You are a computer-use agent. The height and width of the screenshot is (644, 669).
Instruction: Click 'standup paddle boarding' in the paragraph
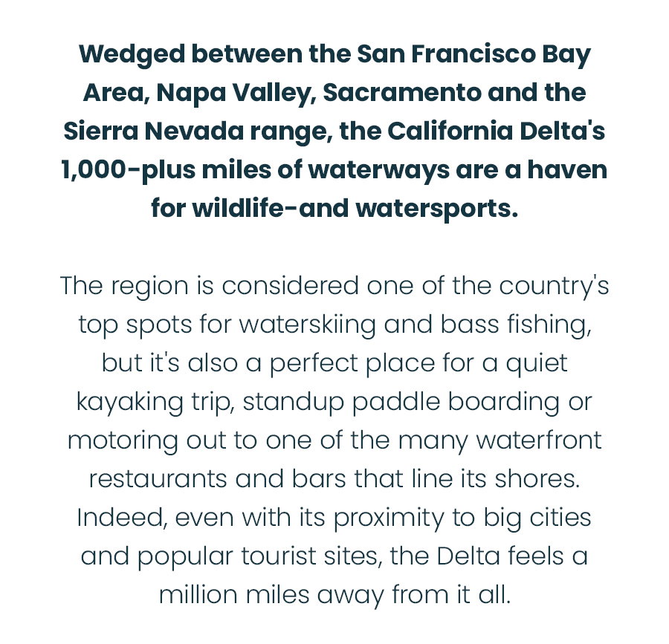[401, 402]
